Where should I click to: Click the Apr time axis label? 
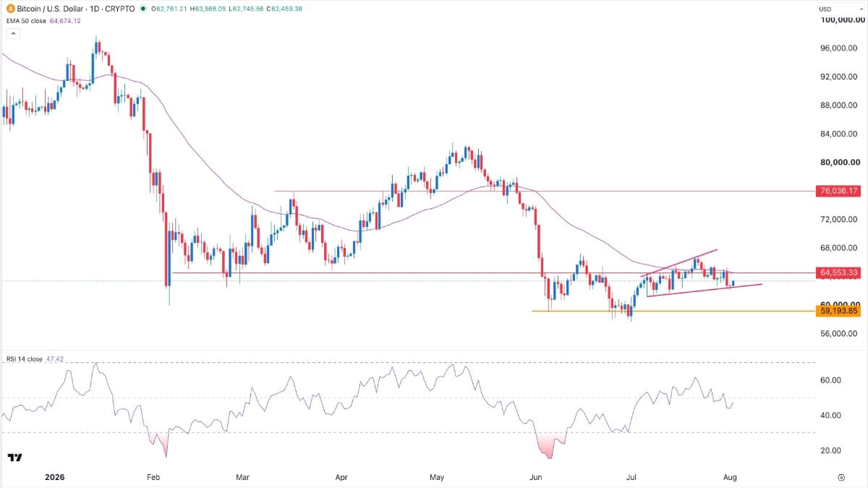click(x=341, y=477)
